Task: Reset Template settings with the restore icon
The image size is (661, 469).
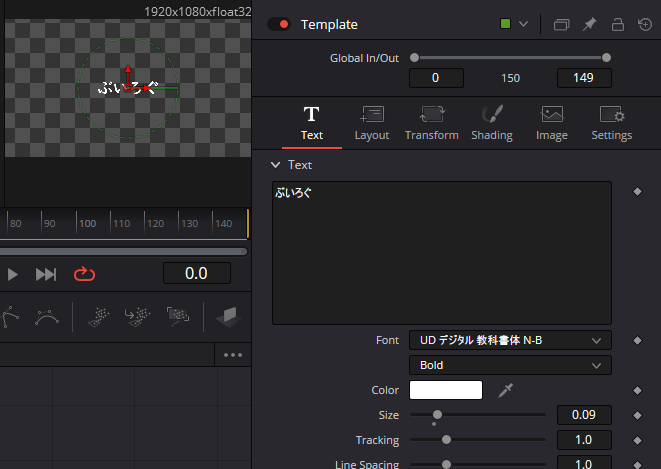Action: pos(645,24)
